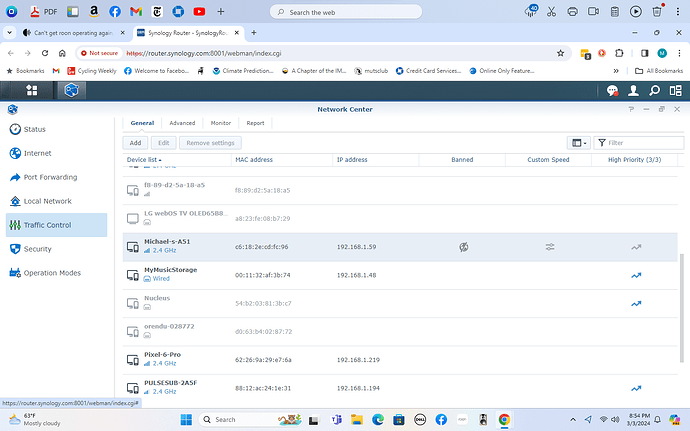This screenshot has height=431, width=690.
Task: Toggle ban icon for Michael-s-A51
Action: (x=463, y=247)
